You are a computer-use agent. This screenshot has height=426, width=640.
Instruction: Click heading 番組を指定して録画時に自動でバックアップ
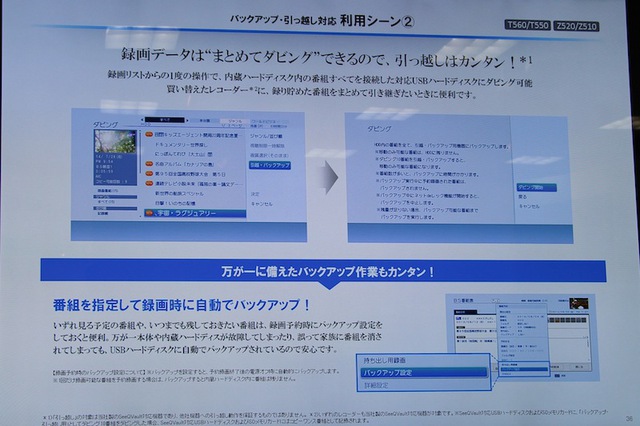182,305
